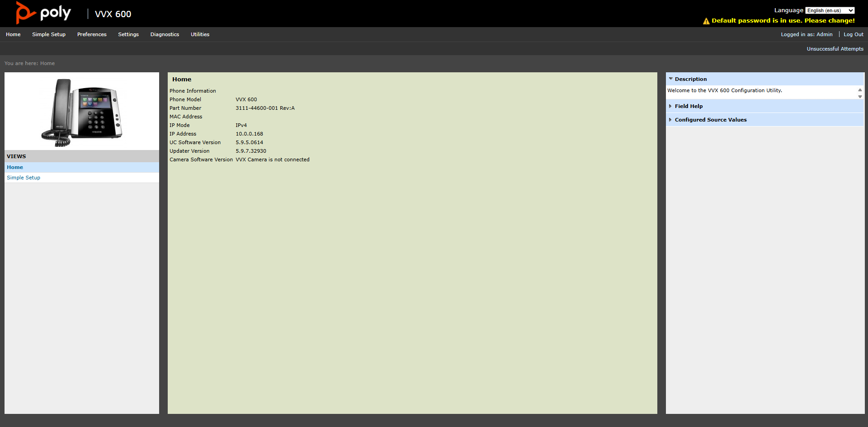Select Home in the Views list
Image resolution: width=868 pixels, height=427 pixels.
pos(82,167)
